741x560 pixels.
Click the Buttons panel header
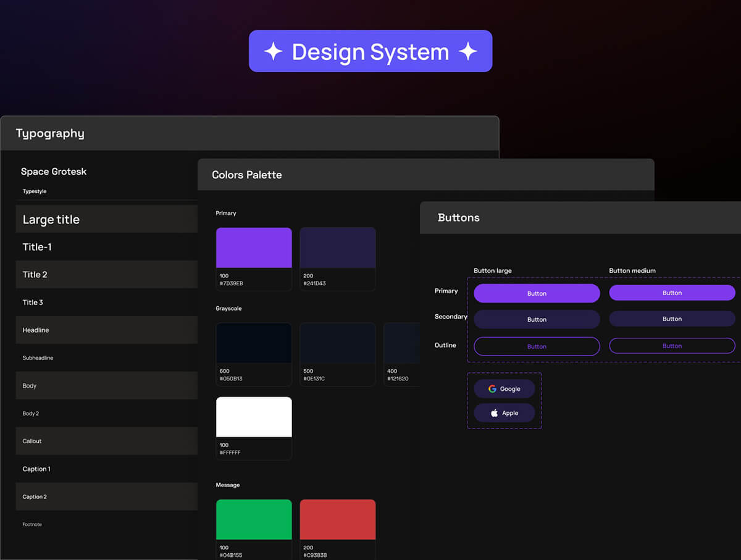(580, 217)
